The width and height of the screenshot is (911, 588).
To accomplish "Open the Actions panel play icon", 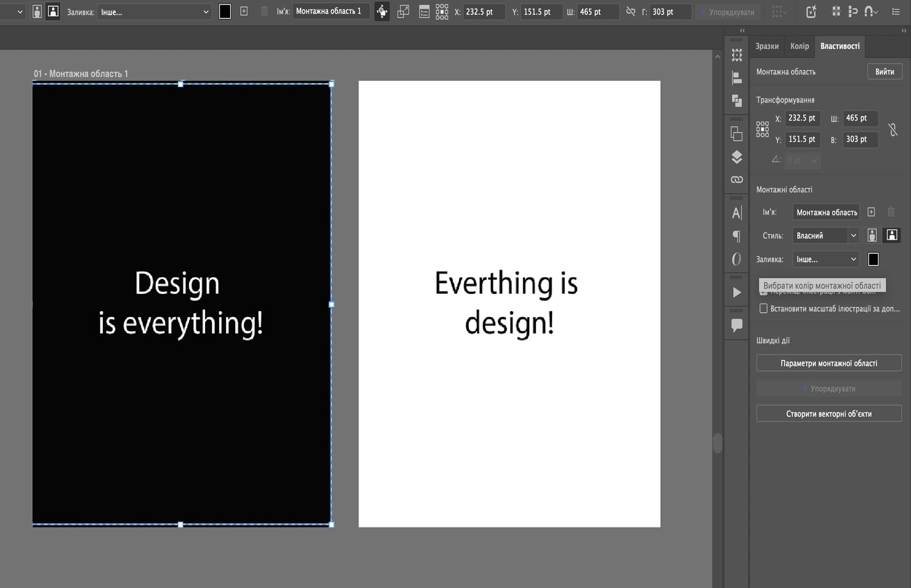I will click(736, 293).
